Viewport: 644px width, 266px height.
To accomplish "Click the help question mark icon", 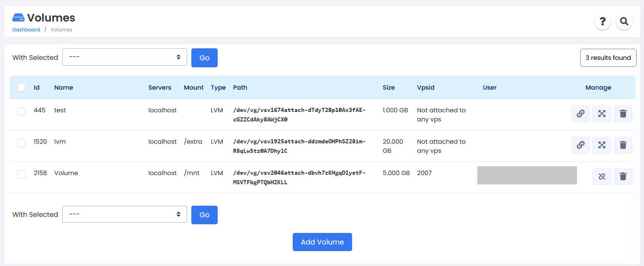I will pos(602,21).
